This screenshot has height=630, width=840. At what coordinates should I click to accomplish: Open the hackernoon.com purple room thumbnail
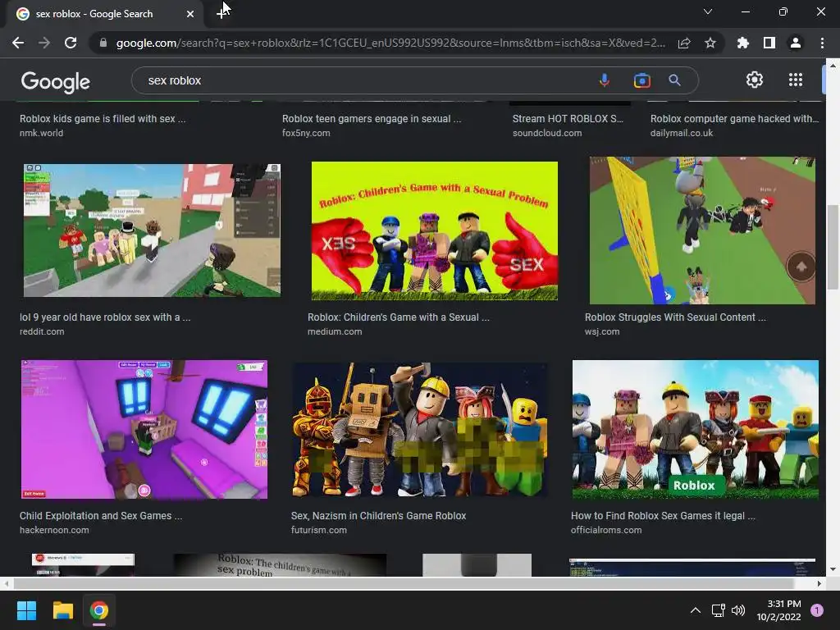pyautogui.click(x=144, y=430)
